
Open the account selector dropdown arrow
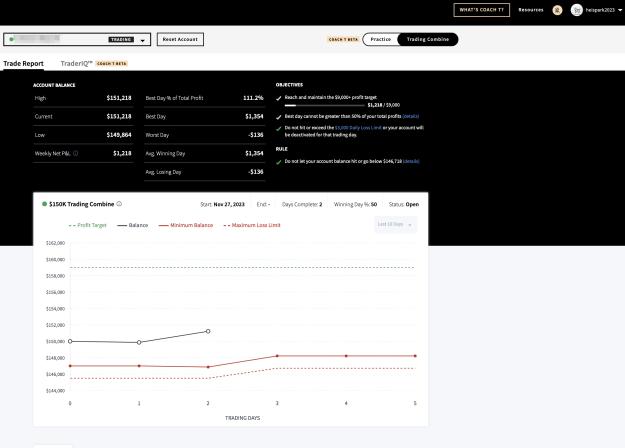coord(143,40)
